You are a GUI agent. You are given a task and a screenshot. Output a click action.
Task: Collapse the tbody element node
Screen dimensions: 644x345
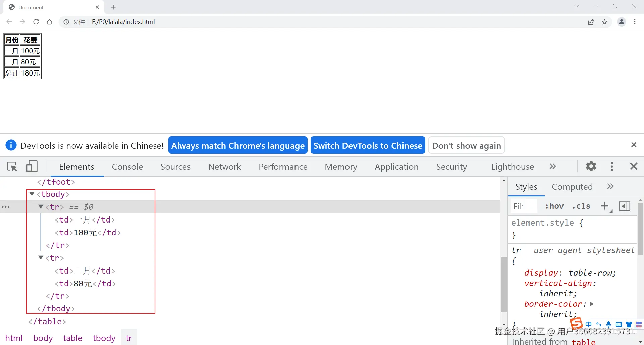point(32,194)
